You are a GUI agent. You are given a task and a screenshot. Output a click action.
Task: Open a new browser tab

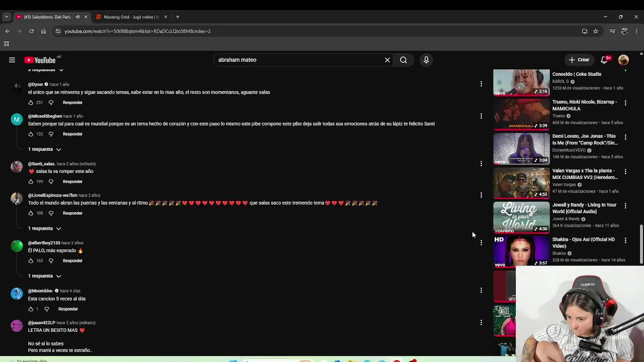[x=178, y=17]
